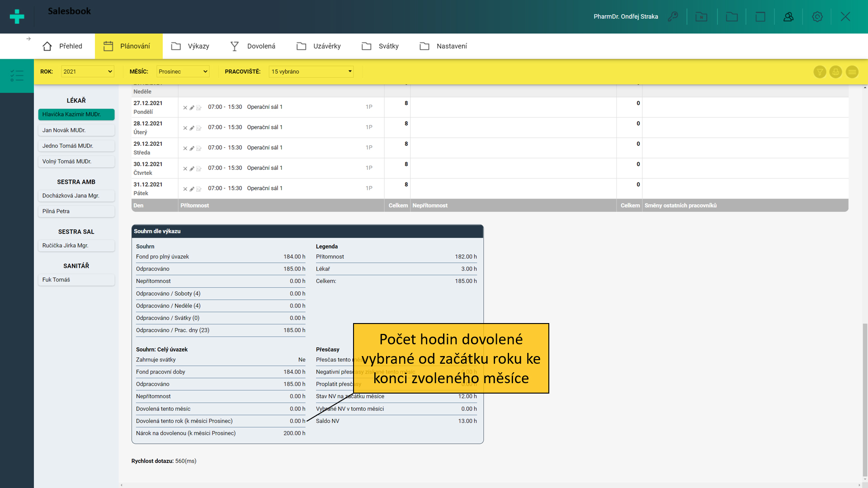Open the settings gear in the header

[817, 17]
